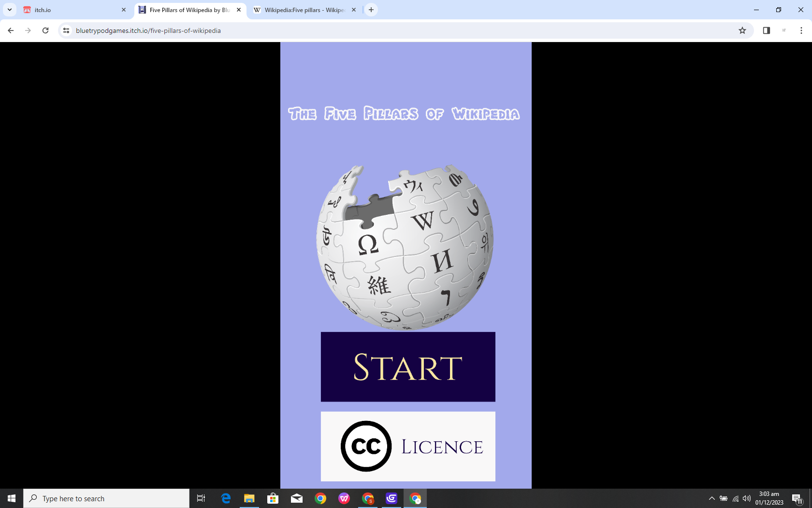Open the pink W app on taskbar
Viewport: 812px width, 508px height.
[x=344, y=498]
